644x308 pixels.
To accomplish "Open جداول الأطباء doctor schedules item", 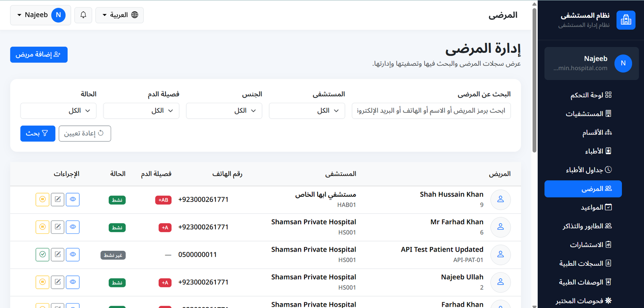I will 583,170.
